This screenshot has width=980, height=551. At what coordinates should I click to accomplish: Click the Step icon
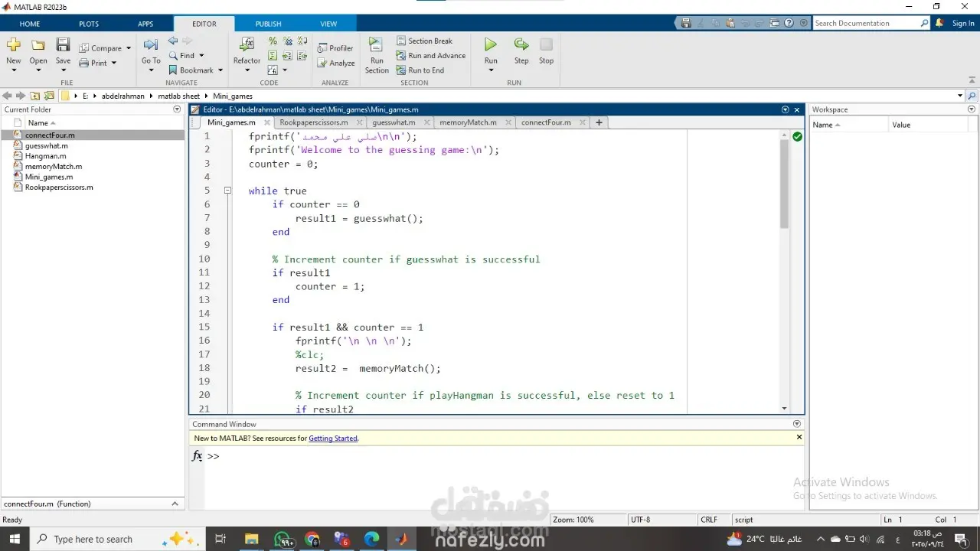(521, 44)
